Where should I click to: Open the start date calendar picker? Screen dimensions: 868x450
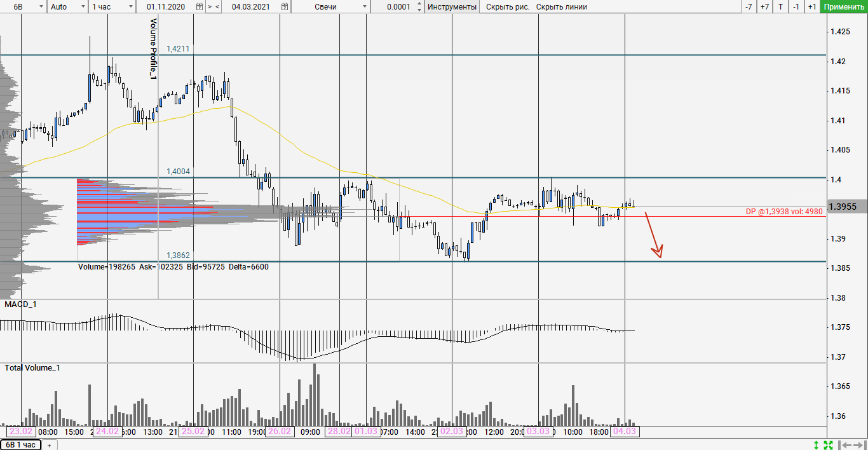(200, 7)
